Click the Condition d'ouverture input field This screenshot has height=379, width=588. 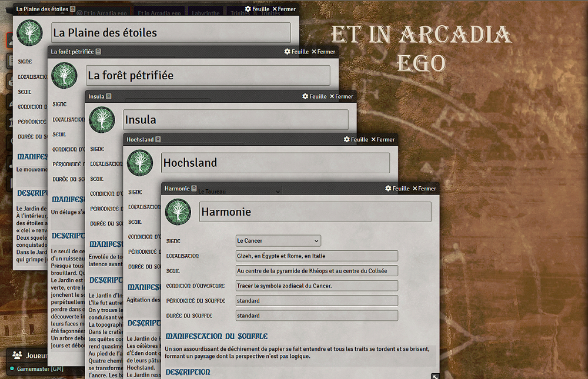pos(316,286)
